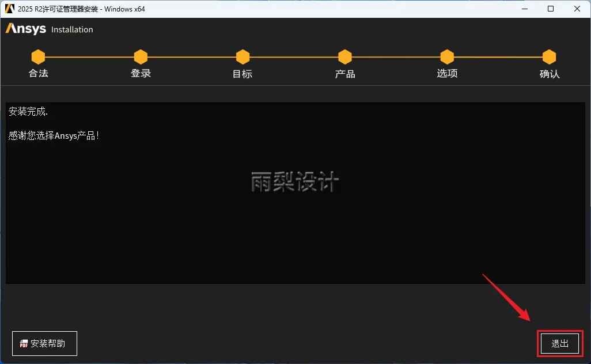Screen dimensions: 591x364
Task: Select the 确认 step hexagon marker
Action: pos(549,57)
